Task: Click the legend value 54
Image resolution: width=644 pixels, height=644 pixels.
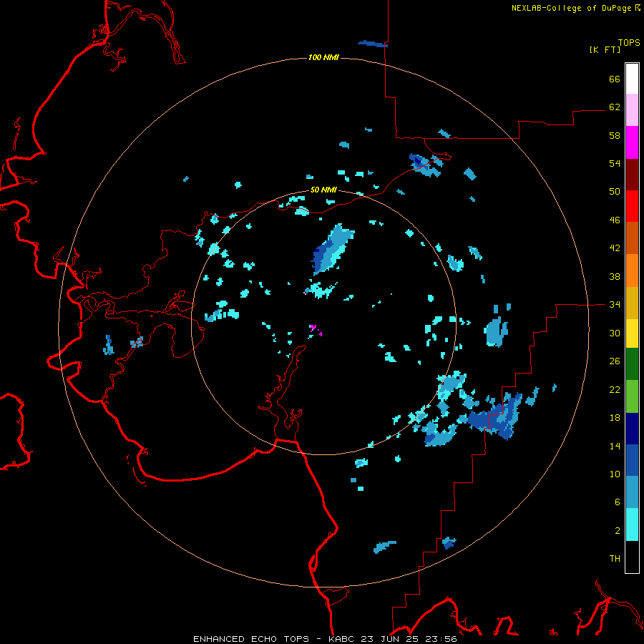Action: click(x=615, y=163)
